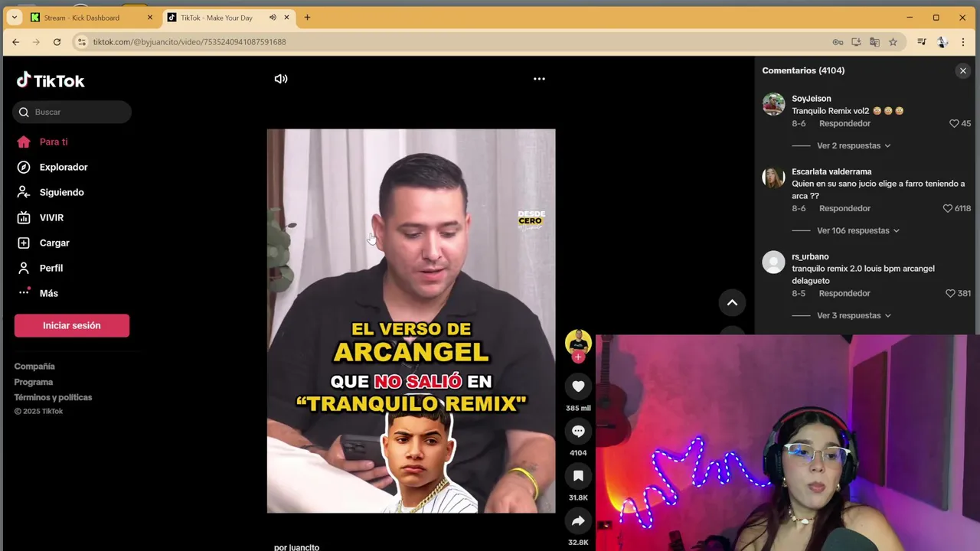
Task: Click the address bar URL
Action: [x=189, y=42]
